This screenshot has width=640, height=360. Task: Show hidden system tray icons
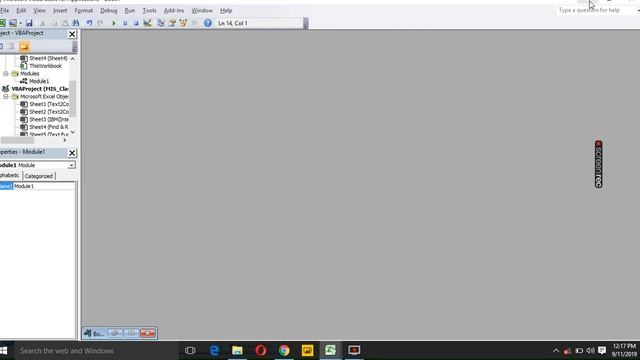(556, 351)
